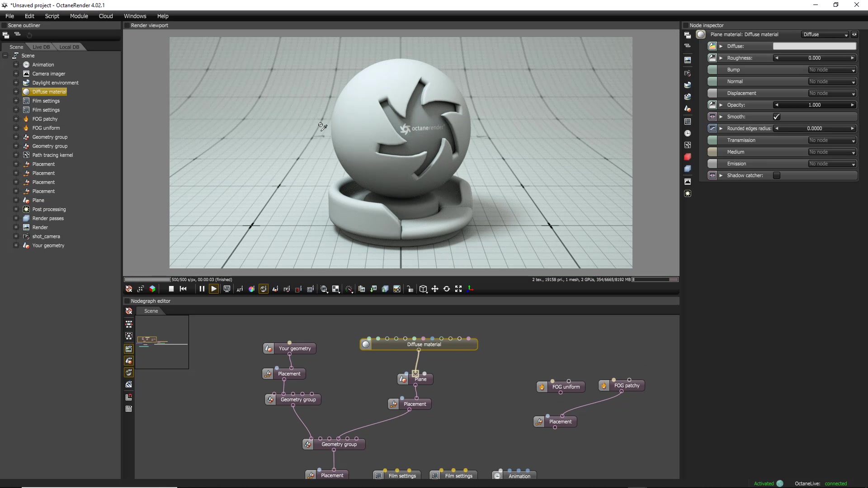The image size is (868, 488).
Task: Select the placement scale gizmo icon
Action: 458,289
